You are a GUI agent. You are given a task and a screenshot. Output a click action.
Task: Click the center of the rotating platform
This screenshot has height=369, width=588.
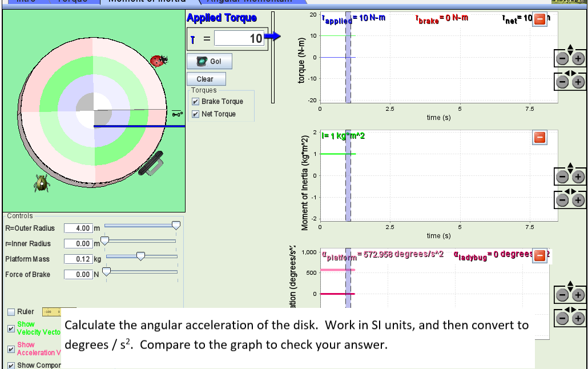click(x=94, y=111)
